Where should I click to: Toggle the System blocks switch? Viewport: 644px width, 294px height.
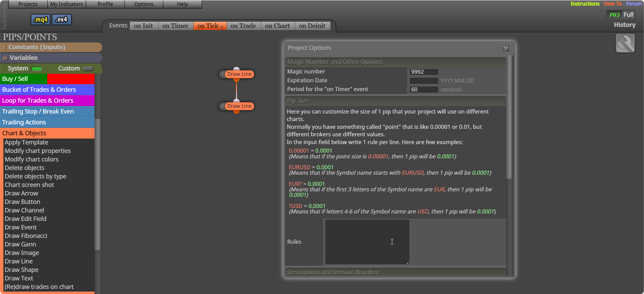click(x=36, y=69)
